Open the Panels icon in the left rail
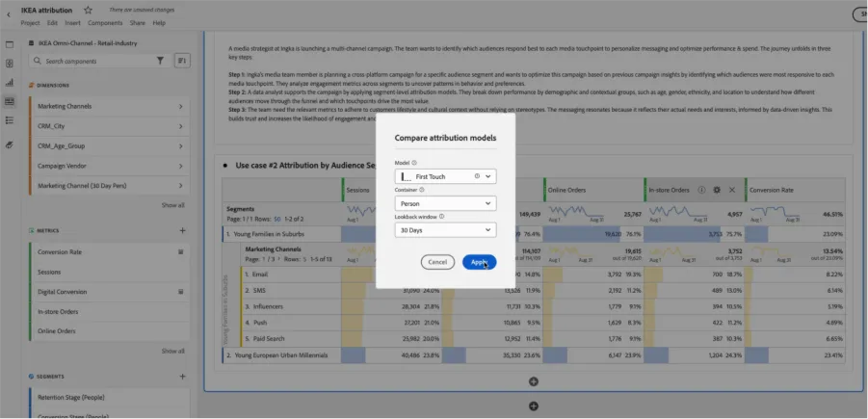The image size is (868, 419). 10,45
